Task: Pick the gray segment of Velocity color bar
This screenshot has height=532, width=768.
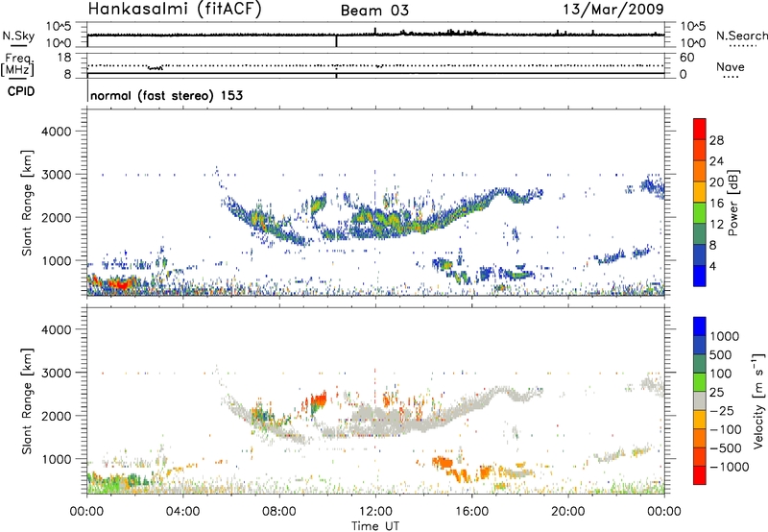Action: point(700,400)
